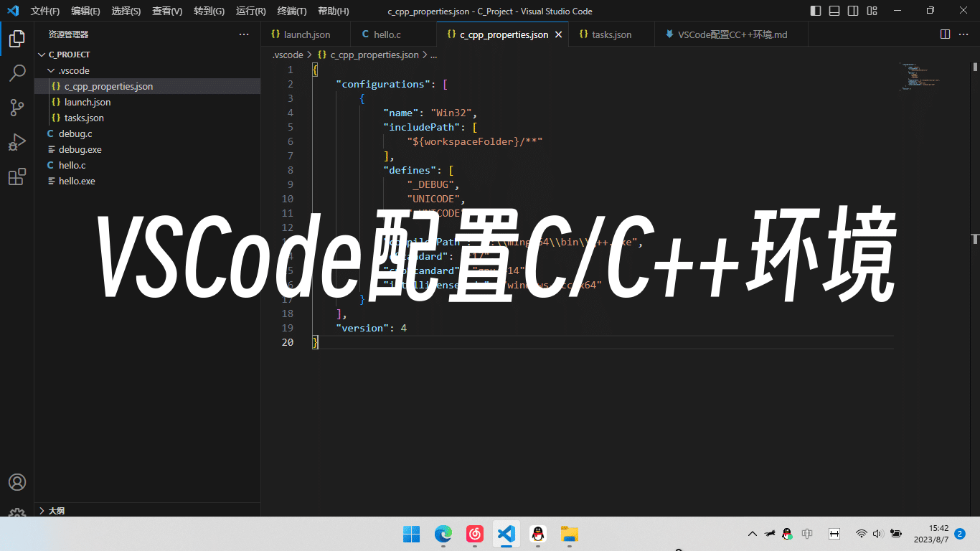This screenshot has height=551, width=980.
Task: Launch VS Code from the taskbar
Action: [x=506, y=534]
